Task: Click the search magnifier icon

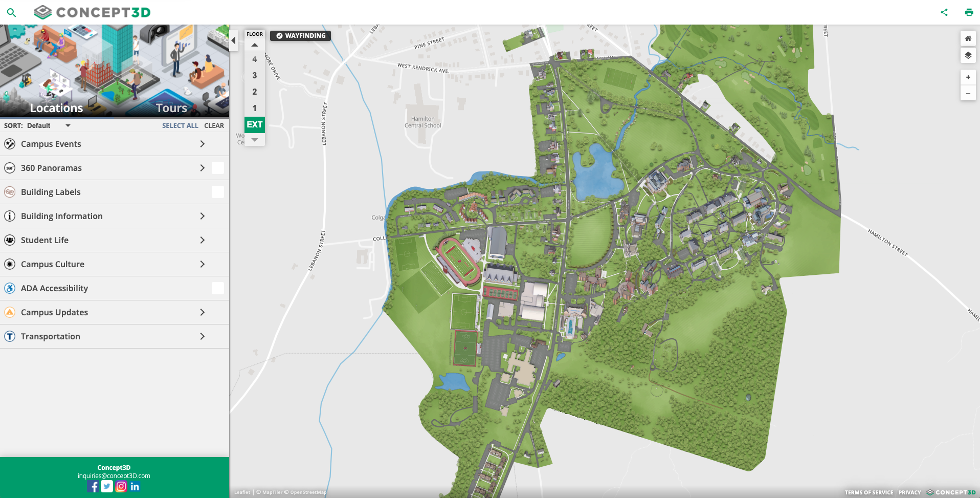Action: (x=11, y=12)
